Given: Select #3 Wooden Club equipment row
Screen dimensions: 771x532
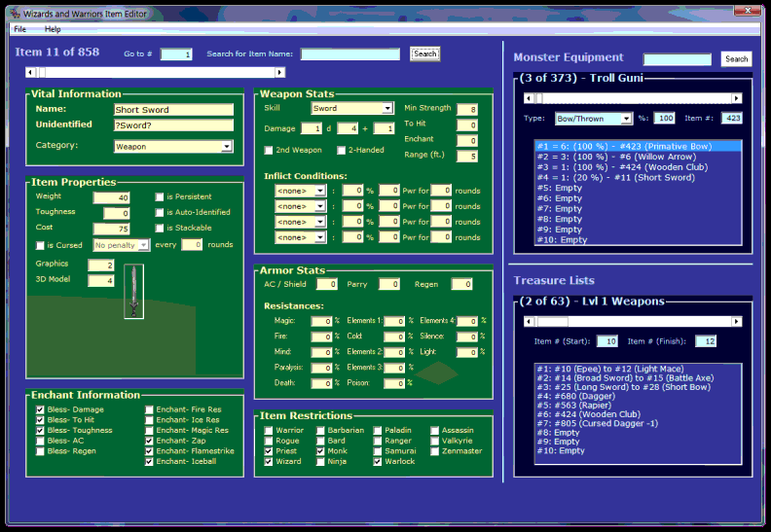Looking at the screenshot, I should pyautogui.click(x=638, y=167).
